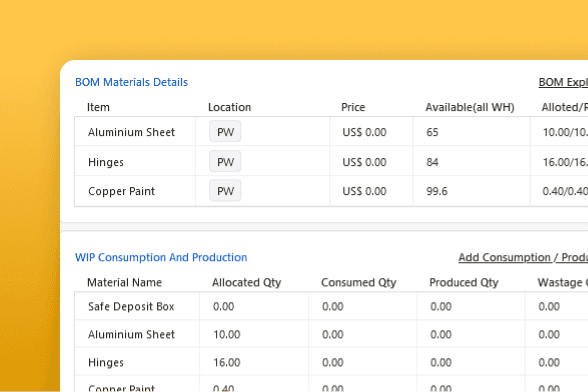Click the Price column header
Screen dimensions: 588x392
353,107
